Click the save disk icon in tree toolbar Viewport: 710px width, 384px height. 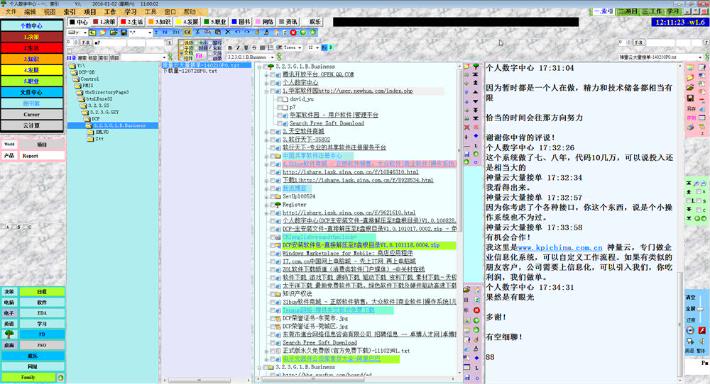467,154
